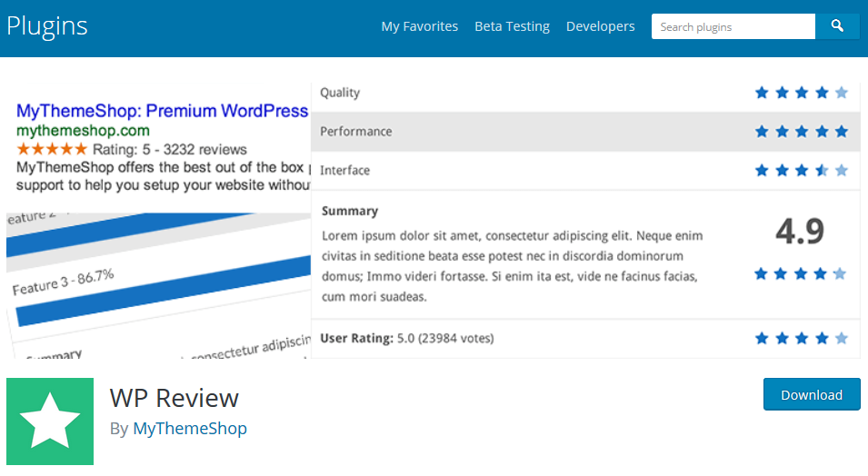Click the User Rating row stars
The height and width of the screenshot is (476, 868).
click(x=801, y=339)
